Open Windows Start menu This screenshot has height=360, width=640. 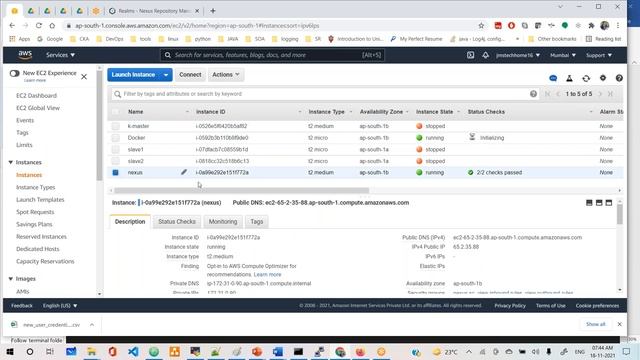click(10, 351)
